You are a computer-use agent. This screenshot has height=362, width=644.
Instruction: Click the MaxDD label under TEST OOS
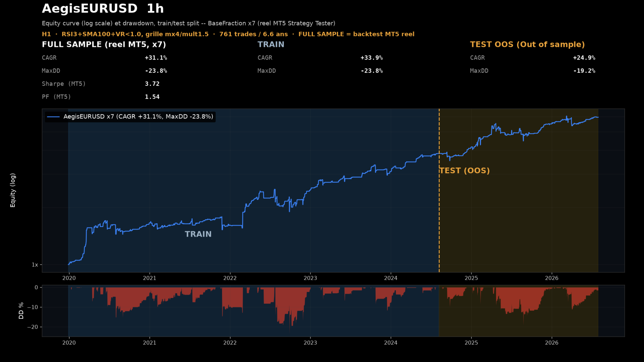pyautogui.click(x=479, y=71)
